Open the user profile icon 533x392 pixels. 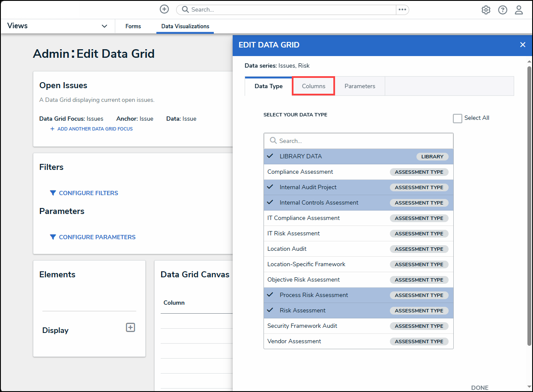[519, 10]
